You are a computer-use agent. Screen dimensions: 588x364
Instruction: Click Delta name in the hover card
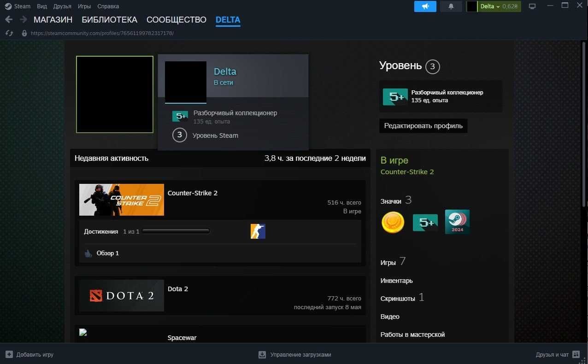click(225, 71)
